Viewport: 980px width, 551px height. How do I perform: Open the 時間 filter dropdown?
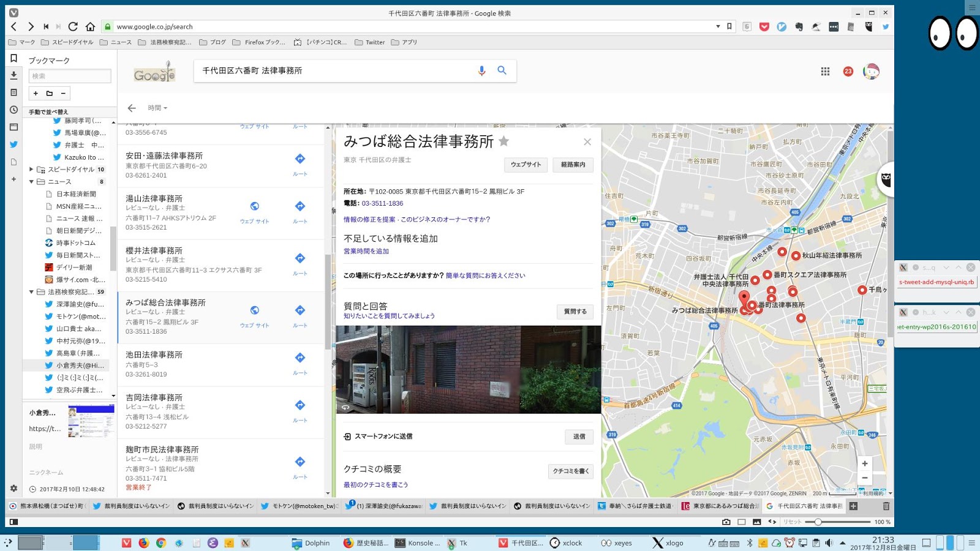(x=157, y=108)
